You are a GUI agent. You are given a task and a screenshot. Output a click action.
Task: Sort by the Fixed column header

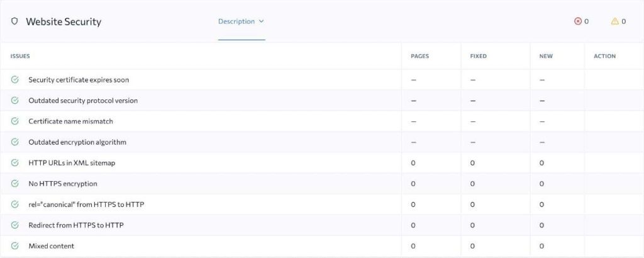tap(478, 56)
